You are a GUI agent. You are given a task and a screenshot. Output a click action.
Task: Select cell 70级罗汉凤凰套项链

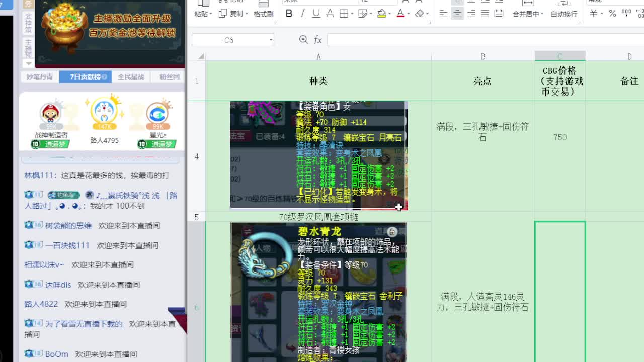(318, 217)
